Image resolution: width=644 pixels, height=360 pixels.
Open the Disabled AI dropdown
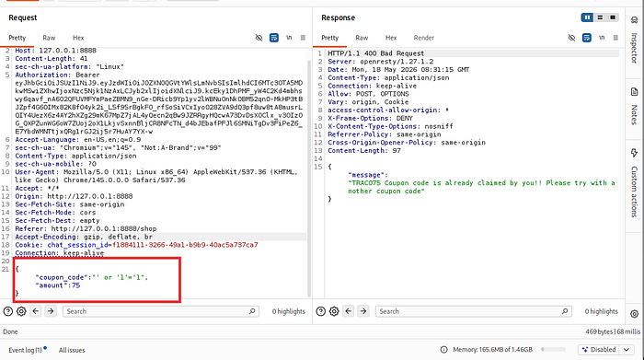tap(605, 350)
